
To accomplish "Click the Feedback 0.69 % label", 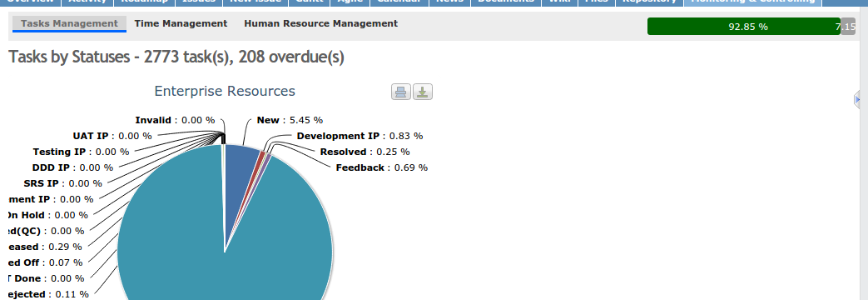I will point(382,167).
